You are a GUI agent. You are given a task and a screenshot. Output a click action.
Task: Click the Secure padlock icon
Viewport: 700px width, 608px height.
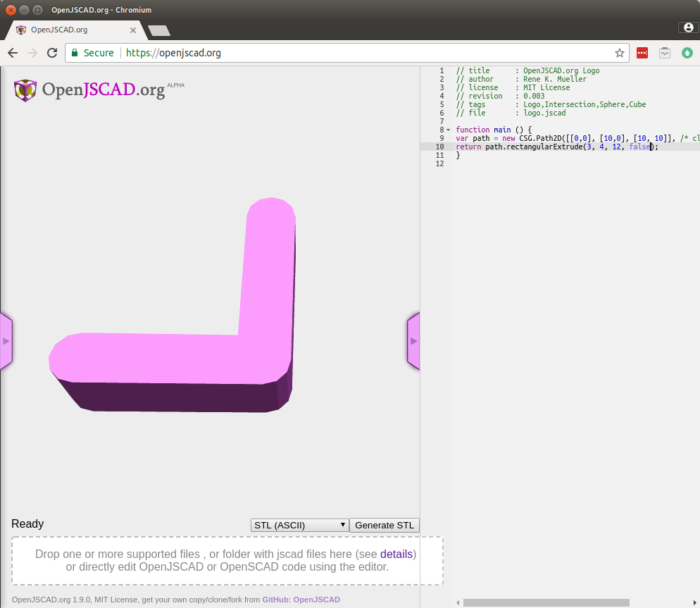click(75, 53)
